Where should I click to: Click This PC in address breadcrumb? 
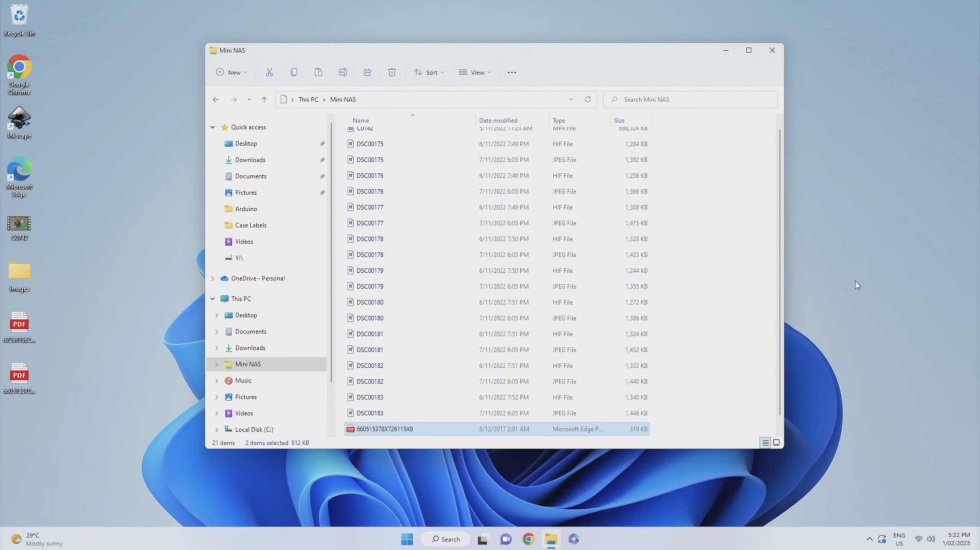click(x=308, y=100)
